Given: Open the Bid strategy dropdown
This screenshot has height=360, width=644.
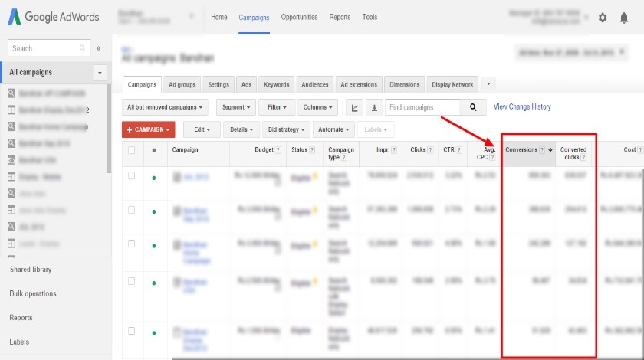Looking at the screenshot, I should 287,130.
